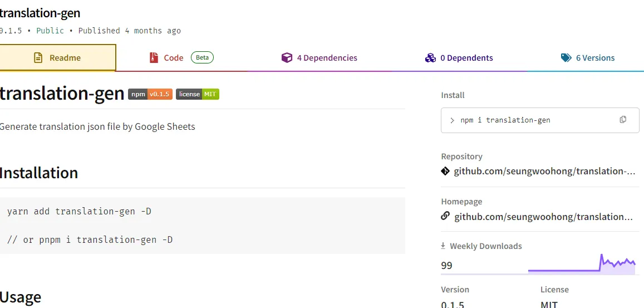Open the 0 Dependents tab
The width and height of the screenshot is (644, 308).
pos(459,57)
